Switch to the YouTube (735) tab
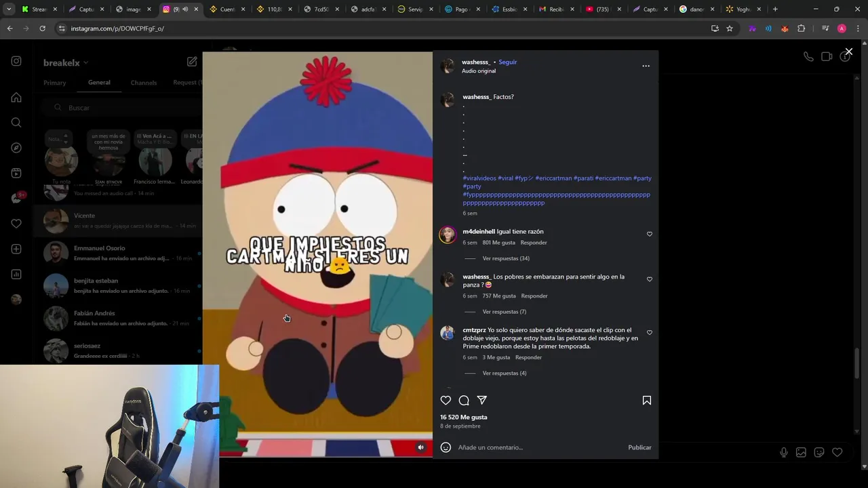This screenshot has width=868, height=488. 603,9
